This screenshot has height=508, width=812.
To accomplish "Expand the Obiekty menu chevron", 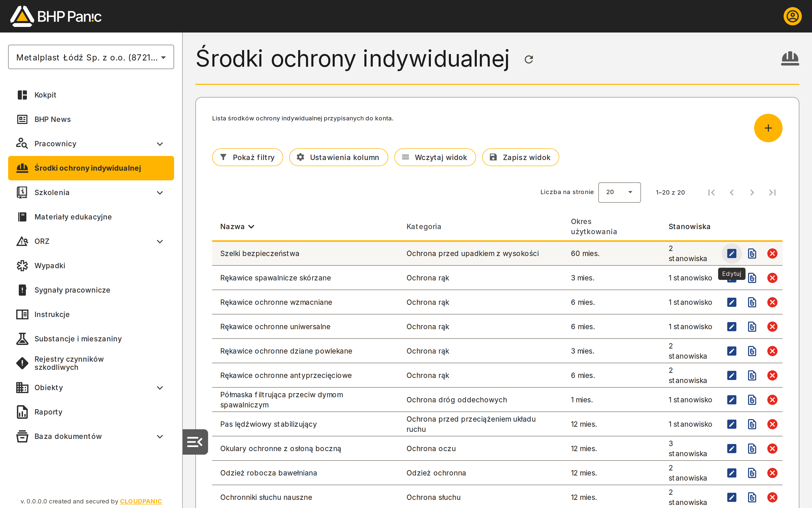I will click(x=160, y=388).
